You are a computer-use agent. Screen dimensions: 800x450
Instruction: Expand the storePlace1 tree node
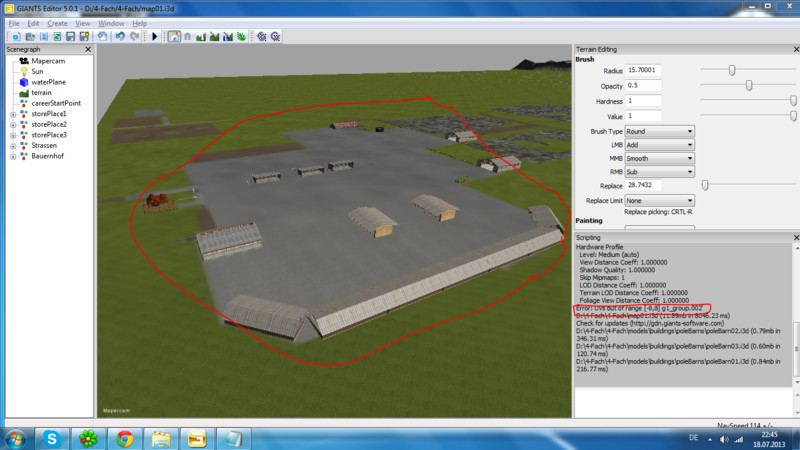(13, 114)
